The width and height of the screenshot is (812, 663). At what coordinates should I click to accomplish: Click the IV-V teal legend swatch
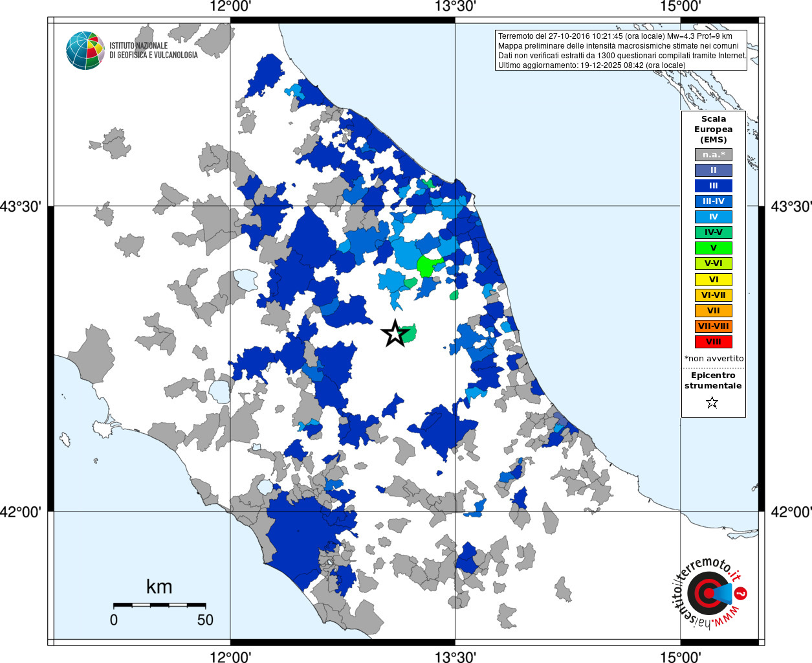[x=713, y=232]
